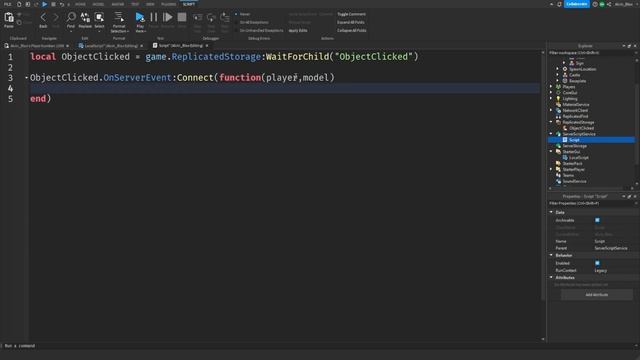Click the Add Attribute button
Screen dimensions: 640x360
[x=597, y=295]
